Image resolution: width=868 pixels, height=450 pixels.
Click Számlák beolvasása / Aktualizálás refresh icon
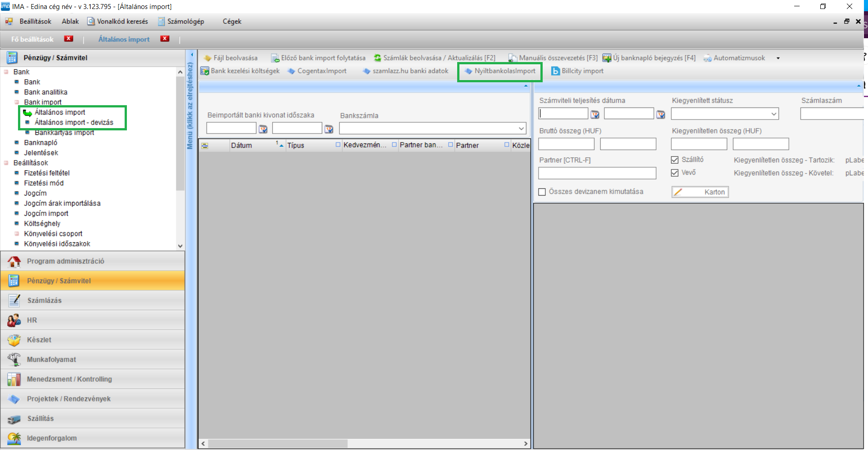click(x=378, y=58)
